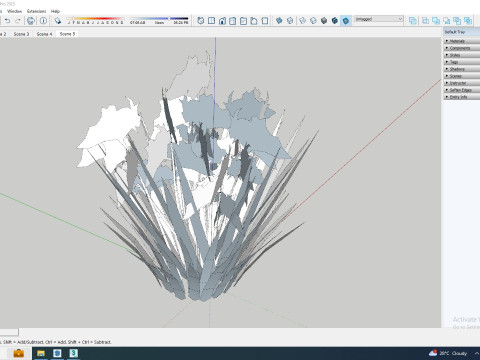Switch to the Back view icon
Viewport: 480px width, 360px height.
(243, 21)
